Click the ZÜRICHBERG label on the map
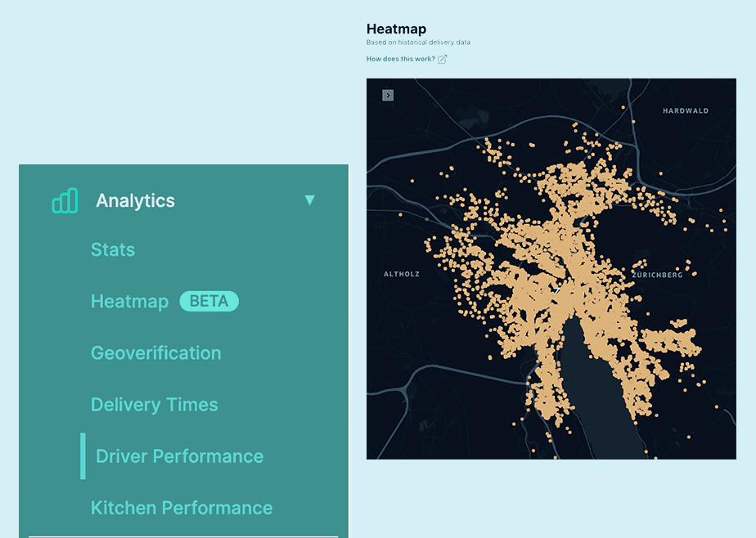This screenshot has width=756, height=538. pos(657,275)
